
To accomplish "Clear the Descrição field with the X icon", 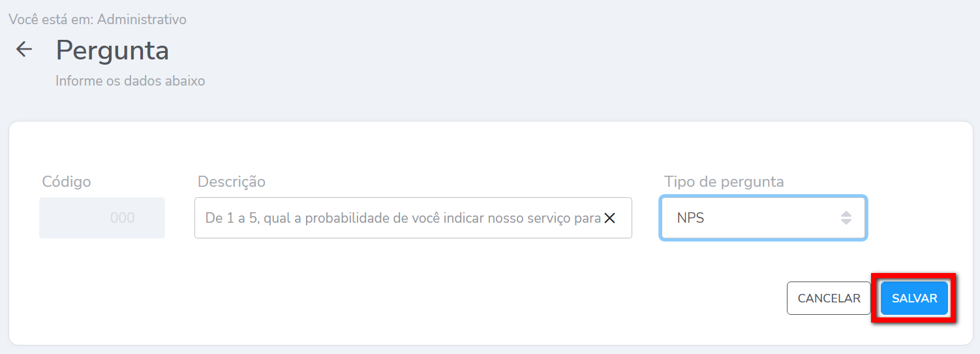I will 609,218.
